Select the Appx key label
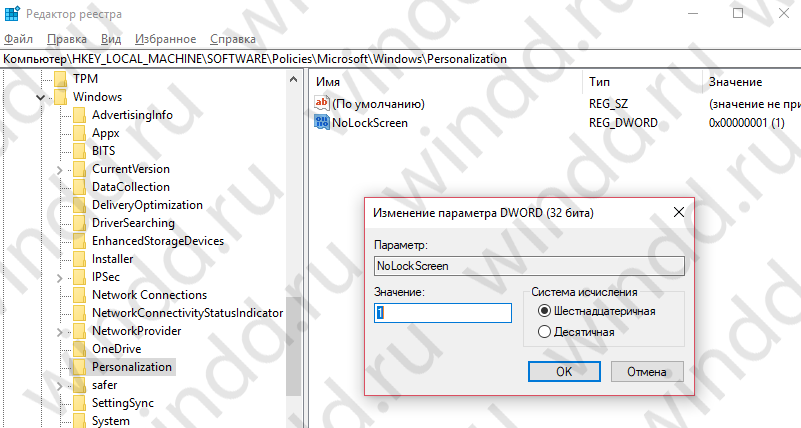The height and width of the screenshot is (428, 801). pos(106,133)
